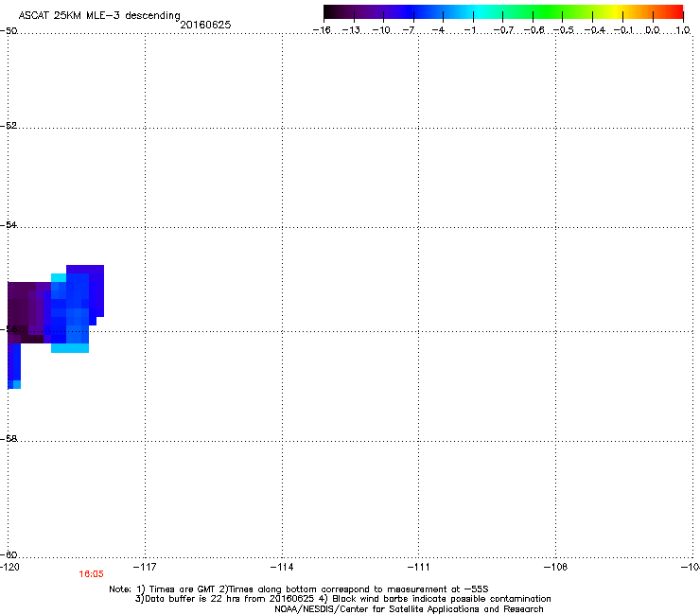Click the light cyan strip below the swath
Screen dimensions: 700x615
point(70,348)
